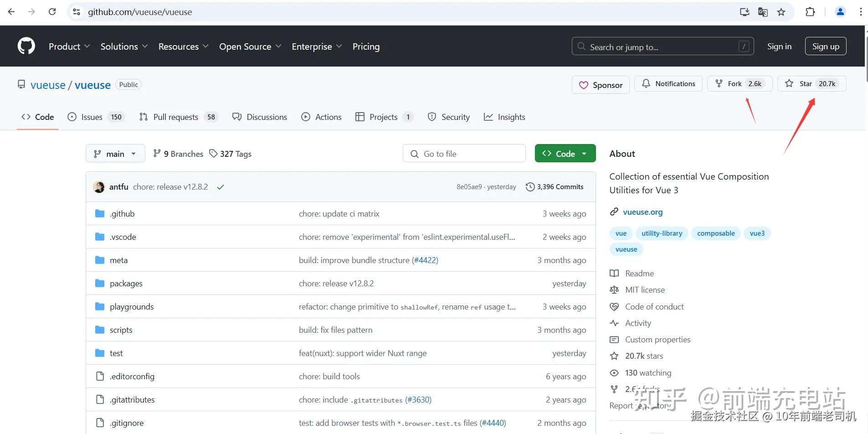Open the Security tab
The height and width of the screenshot is (434, 868).
tap(448, 117)
